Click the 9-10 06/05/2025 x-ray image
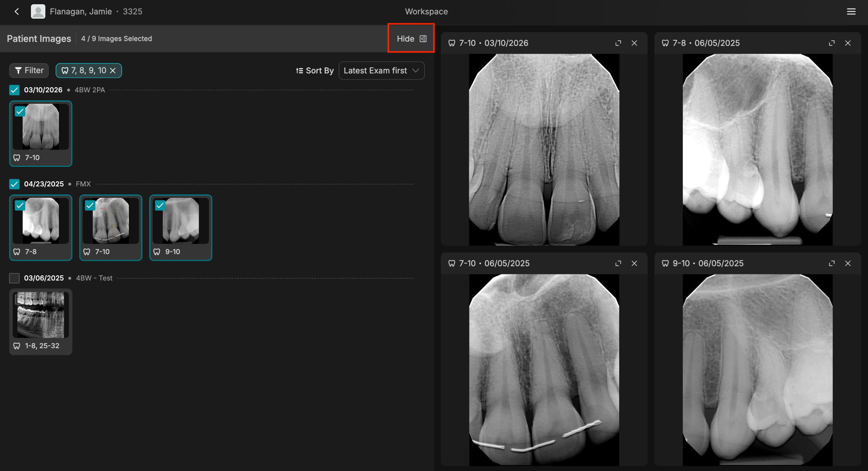868x471 pixels. coord(758,370)
